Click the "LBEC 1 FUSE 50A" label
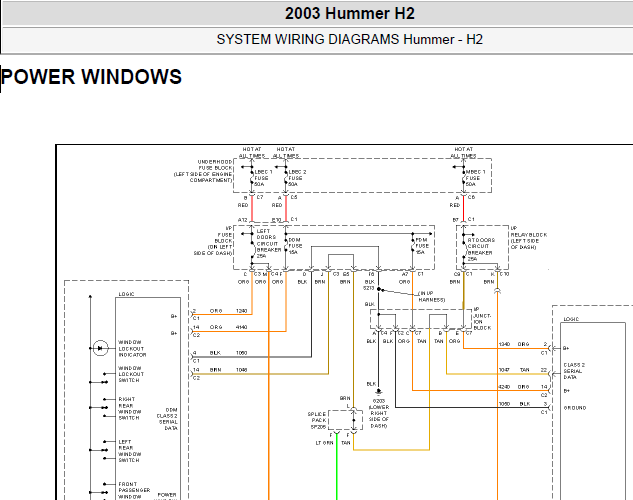This screenshot has width=633, height=500. (263, 178)
